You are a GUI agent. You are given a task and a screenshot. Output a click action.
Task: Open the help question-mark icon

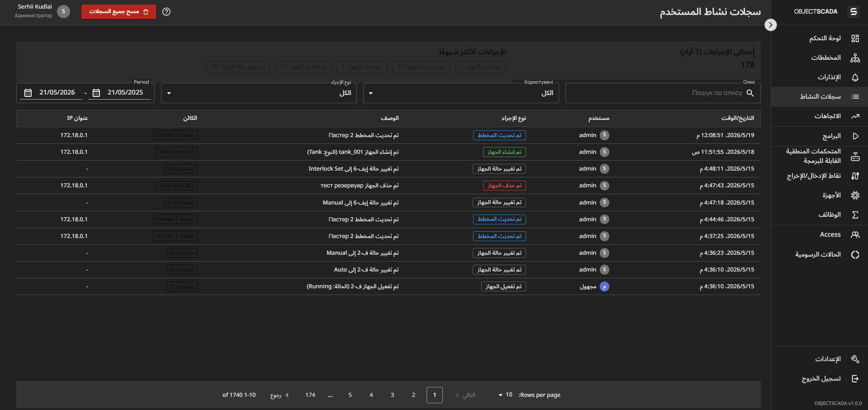pyautogui.click(x=166, y=12)
